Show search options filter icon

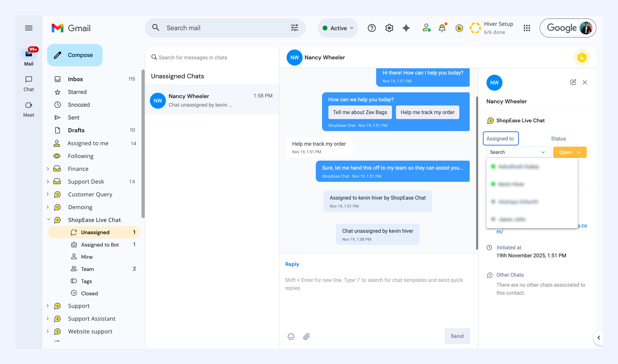(x=294, y=28)
